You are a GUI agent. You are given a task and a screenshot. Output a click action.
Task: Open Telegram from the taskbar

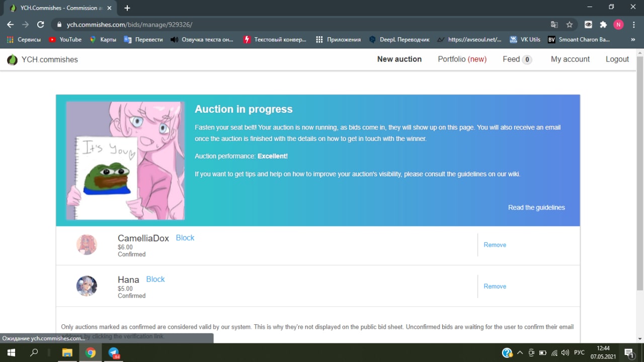pos(114,352)
